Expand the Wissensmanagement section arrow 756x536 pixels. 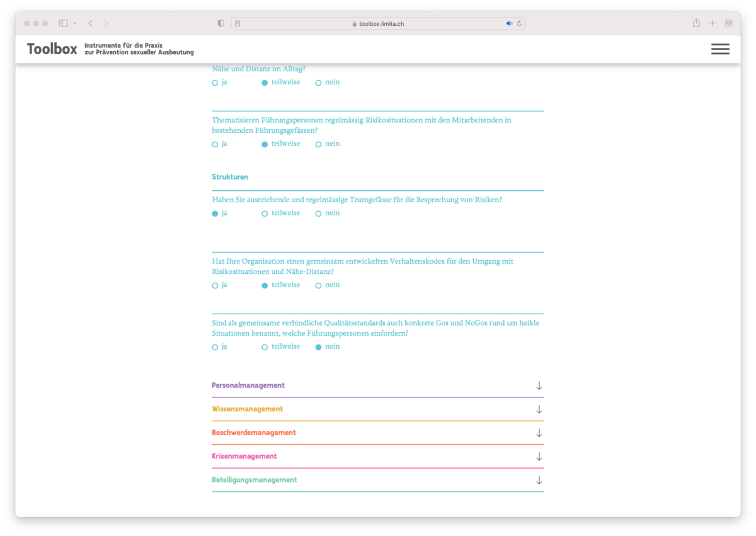coord(539,409)
